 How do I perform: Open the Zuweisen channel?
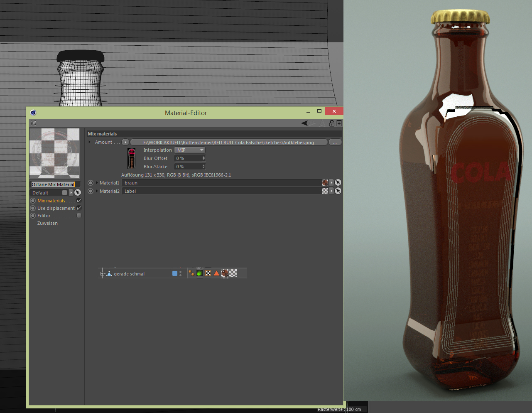(x=47, y=223)
